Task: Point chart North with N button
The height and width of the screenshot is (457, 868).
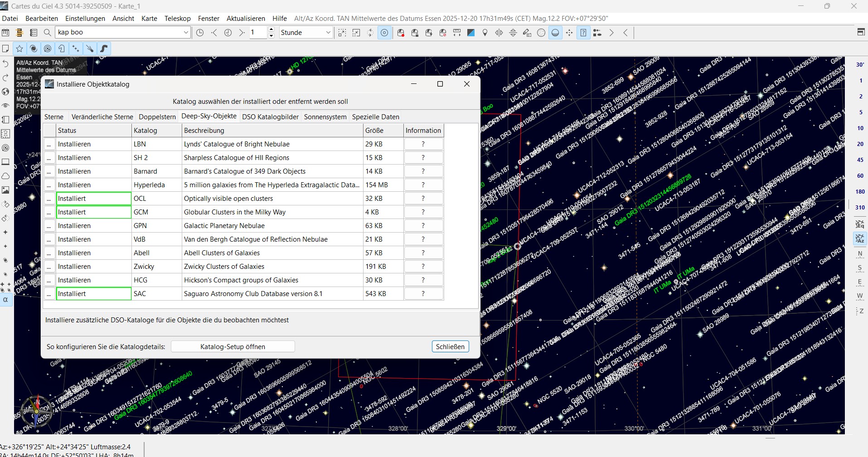Action: [x=860, y=254]
